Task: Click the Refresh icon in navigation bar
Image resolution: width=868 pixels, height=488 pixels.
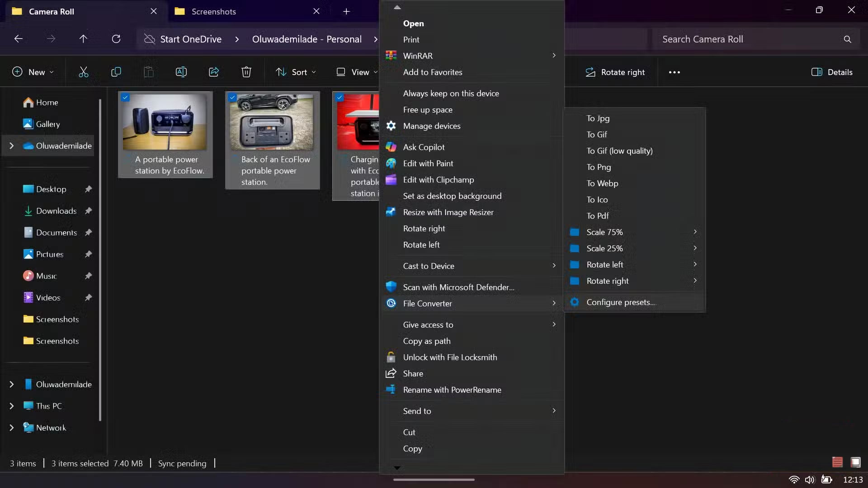Action: (116, 39)
